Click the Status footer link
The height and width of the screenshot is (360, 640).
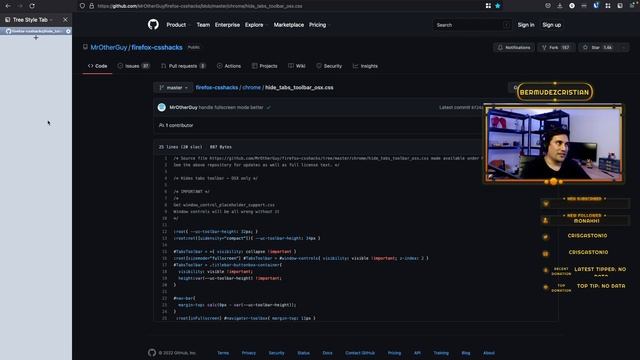coord(303,353)
